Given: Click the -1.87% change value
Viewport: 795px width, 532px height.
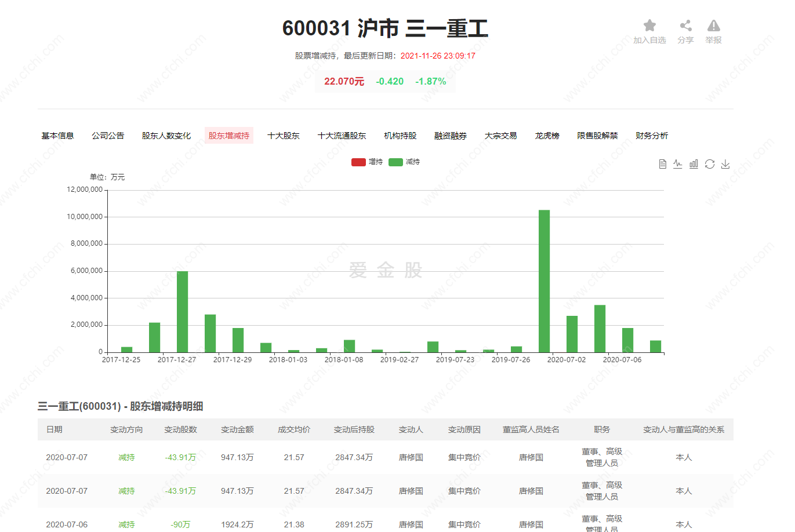Looking at the screenshot, I should click(431, 82).
